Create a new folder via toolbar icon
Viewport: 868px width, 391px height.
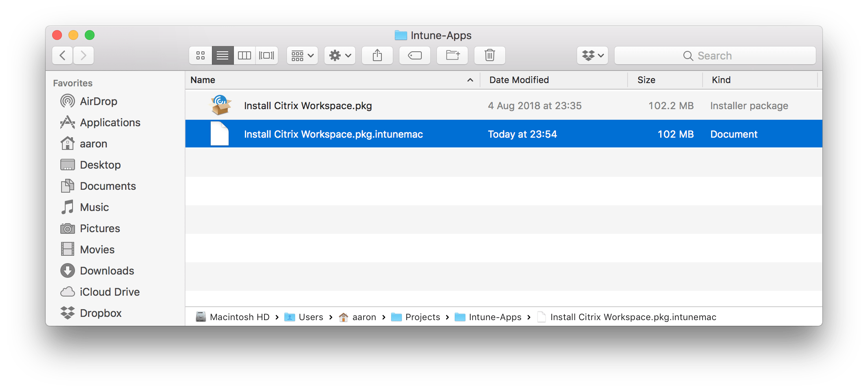coord(452,55)
